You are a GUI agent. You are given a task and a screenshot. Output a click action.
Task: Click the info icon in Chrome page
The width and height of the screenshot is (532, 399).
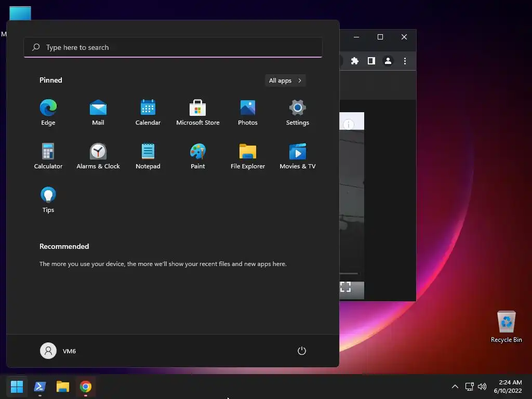click(x=349, y=125)
